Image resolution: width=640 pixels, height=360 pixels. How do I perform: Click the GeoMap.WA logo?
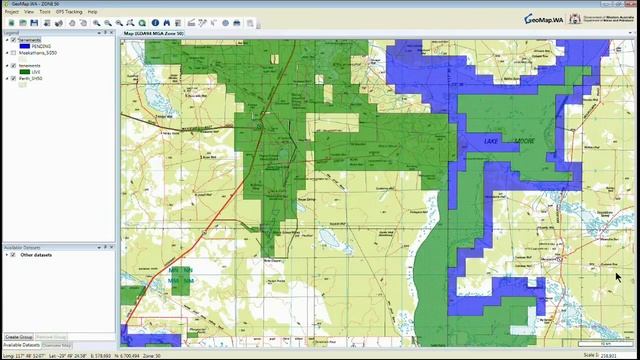click(x=544, y=19)
